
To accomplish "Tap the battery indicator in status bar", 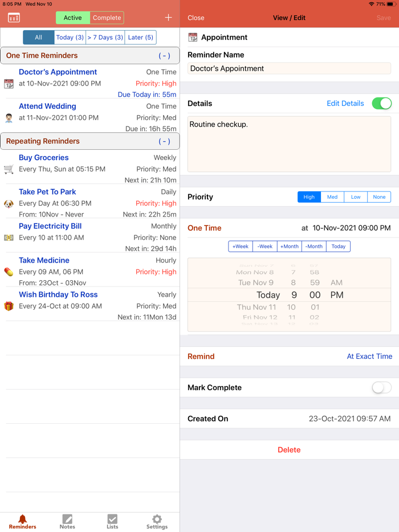I will 392,4.
